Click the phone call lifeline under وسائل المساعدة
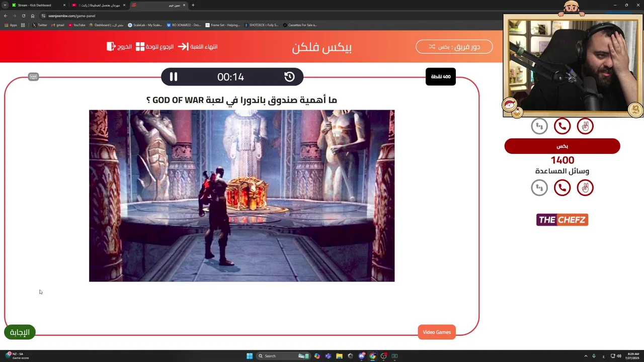Screen dimensions: 644x362 click(562, 188)
